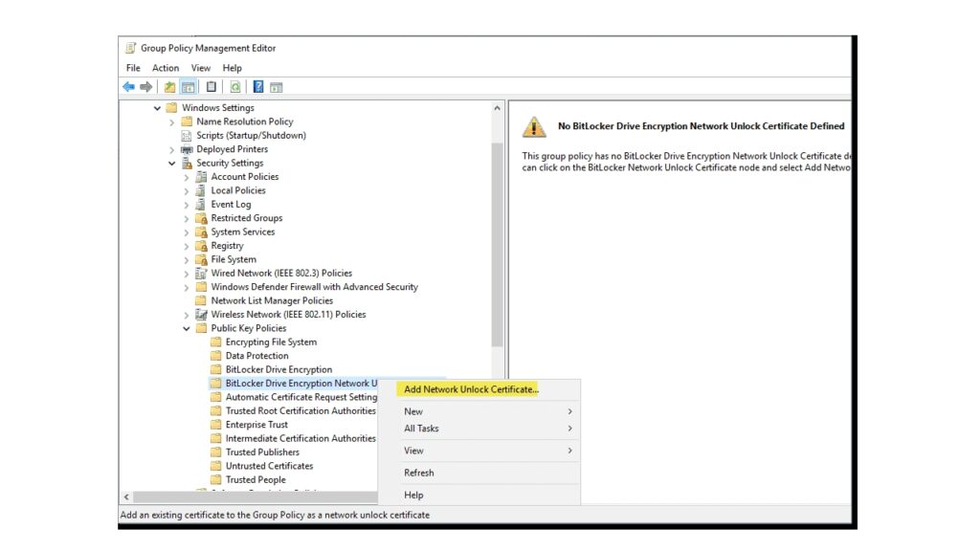This screenshot has height=551, width=980.
Task: Open the Action menu
Action: (165, 68)
